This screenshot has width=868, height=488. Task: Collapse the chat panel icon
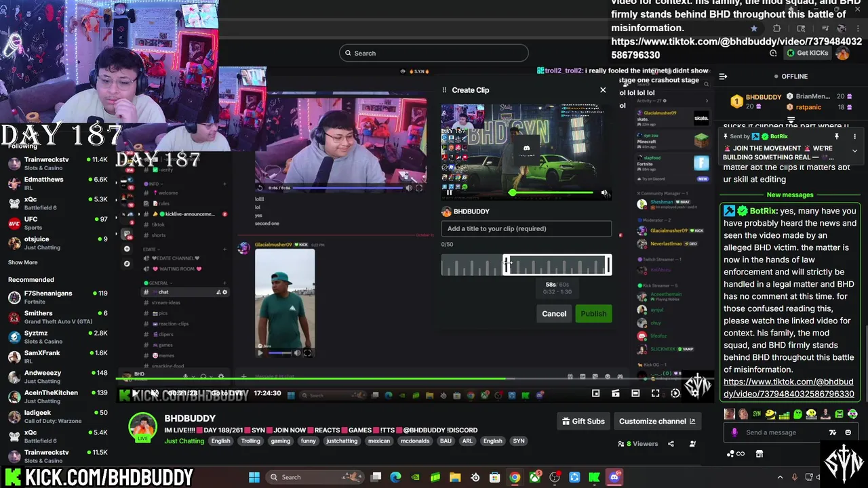(723, 77)
